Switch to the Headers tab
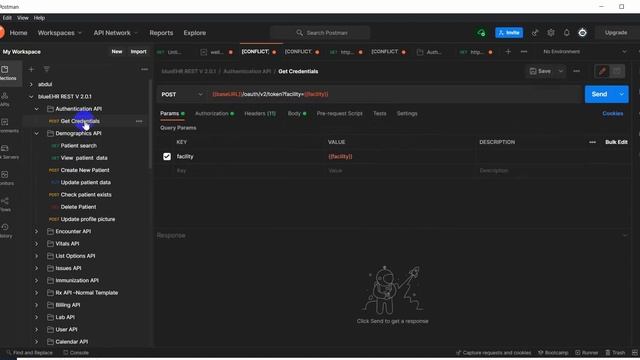Screen dimensions: 640x360 260,113
